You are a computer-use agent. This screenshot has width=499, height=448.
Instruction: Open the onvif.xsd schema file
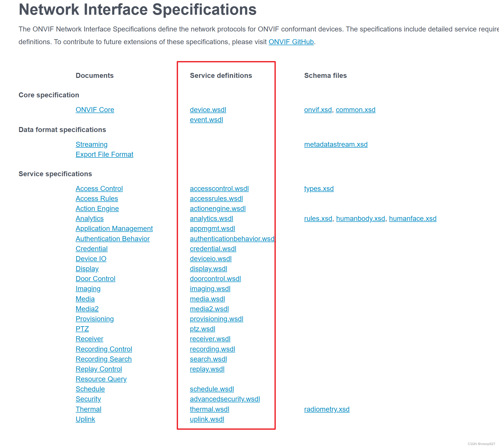click(317, 110)
